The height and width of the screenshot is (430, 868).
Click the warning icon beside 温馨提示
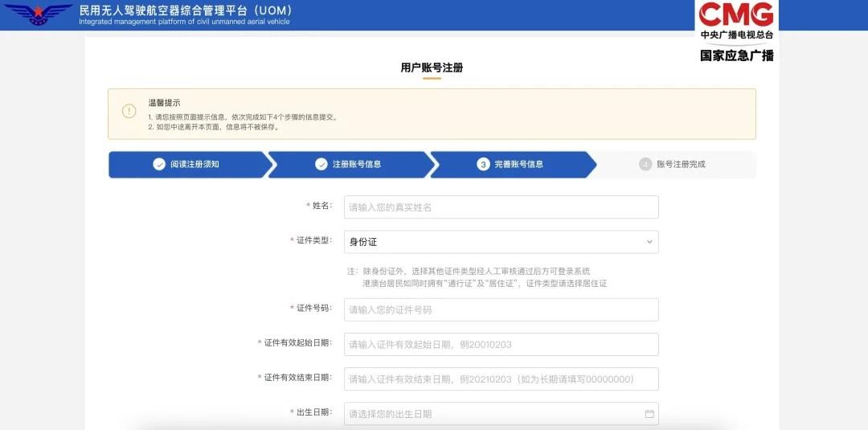[129, 112]
